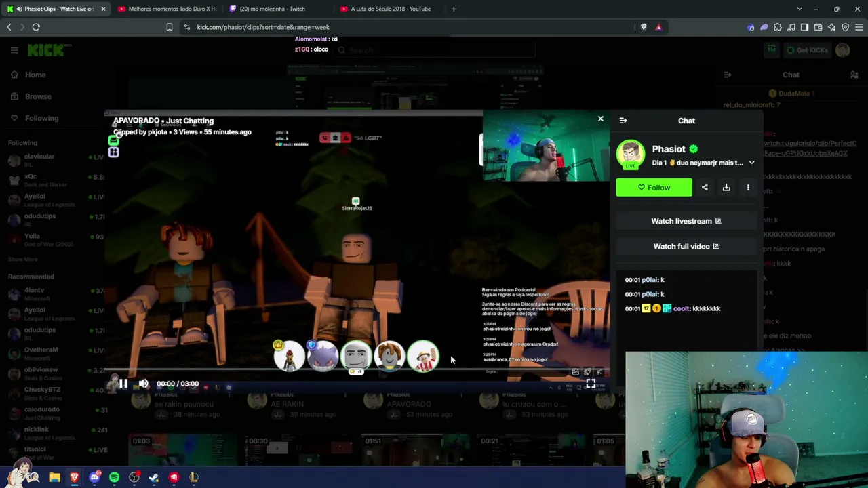Reload the current page

coord(36,27)
